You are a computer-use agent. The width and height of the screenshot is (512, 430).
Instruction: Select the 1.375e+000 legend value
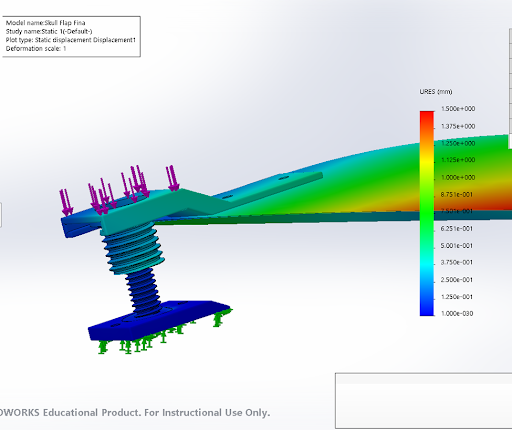click(x=458, y=126)
